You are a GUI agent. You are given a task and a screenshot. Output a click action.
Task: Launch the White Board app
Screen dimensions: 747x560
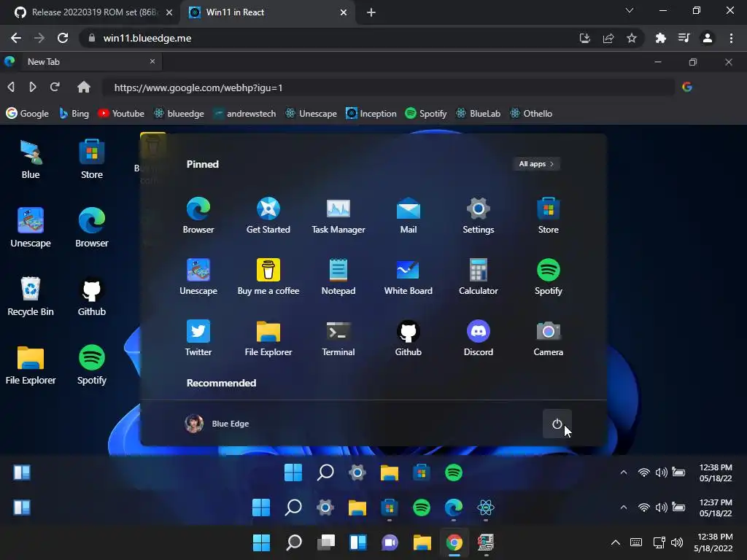pos(409,276)
